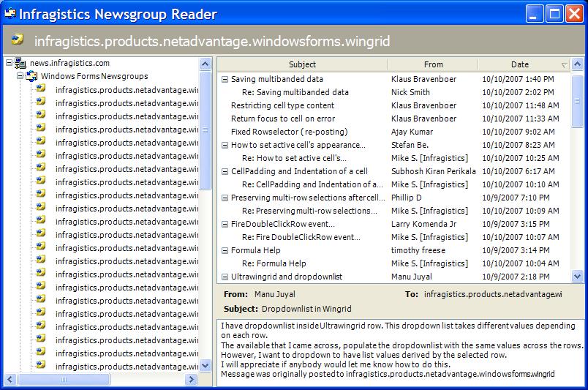This screenshot has width=588, height=390.
Task: Click the newsgroup icon in the header banner
Action: [x=18, y=40]
